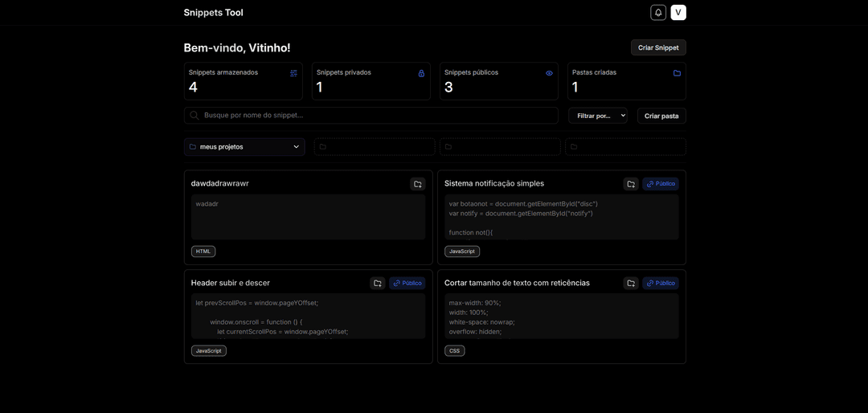Move Cortar tamanho de texto to folder icon
868x413 pixels.
pyautogui.click(x=631, y=284)
